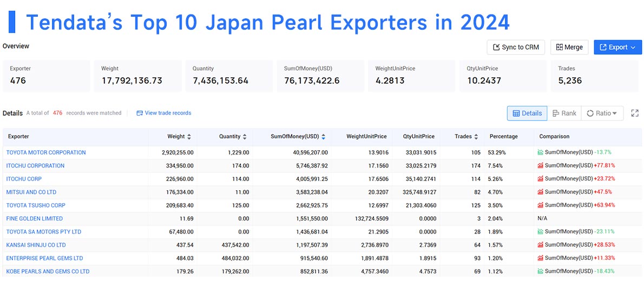Click the Exporter column header
This screenshot has height=281, width=644.
18,137
